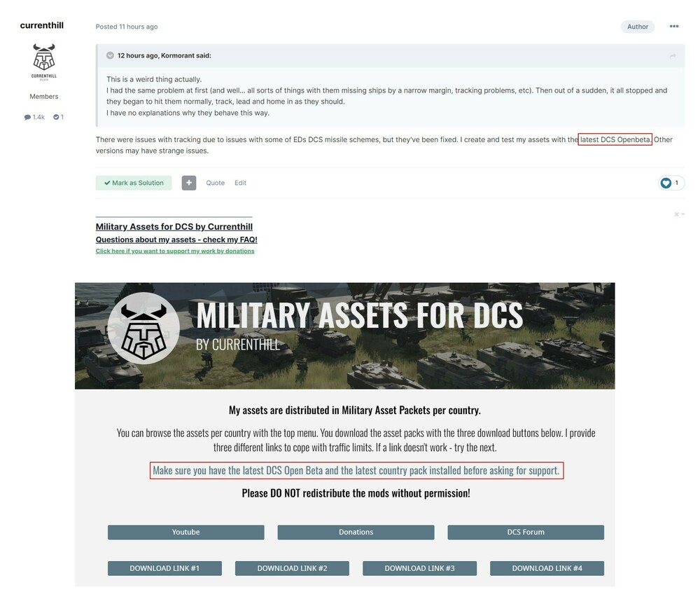This screenshot has width=700, height=601.
Task: Click the Members group label
Action: pos(43,97)
